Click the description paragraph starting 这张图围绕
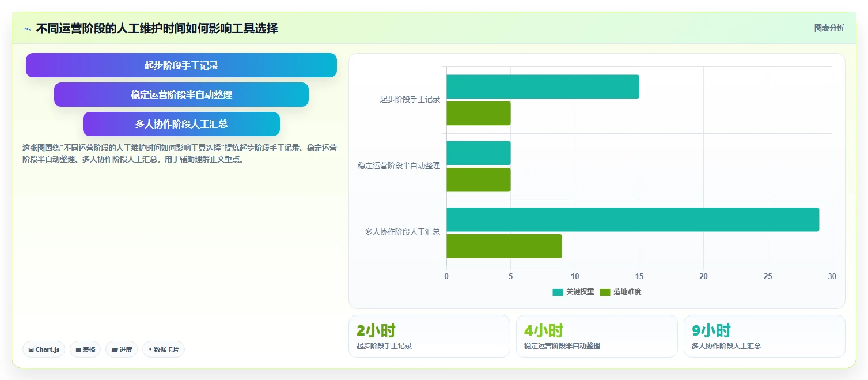Screen dimensions: 868x380 180,154
